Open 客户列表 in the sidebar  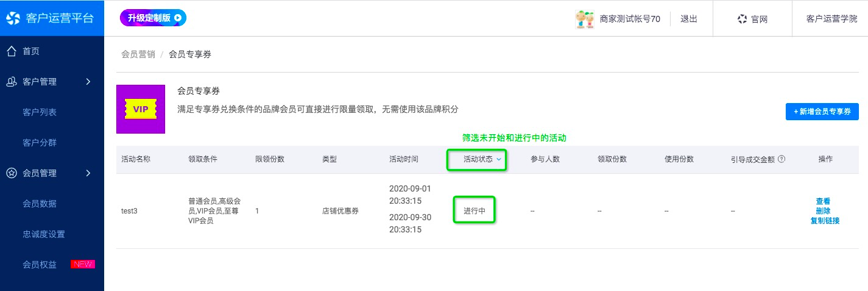(x=40, y=112)
